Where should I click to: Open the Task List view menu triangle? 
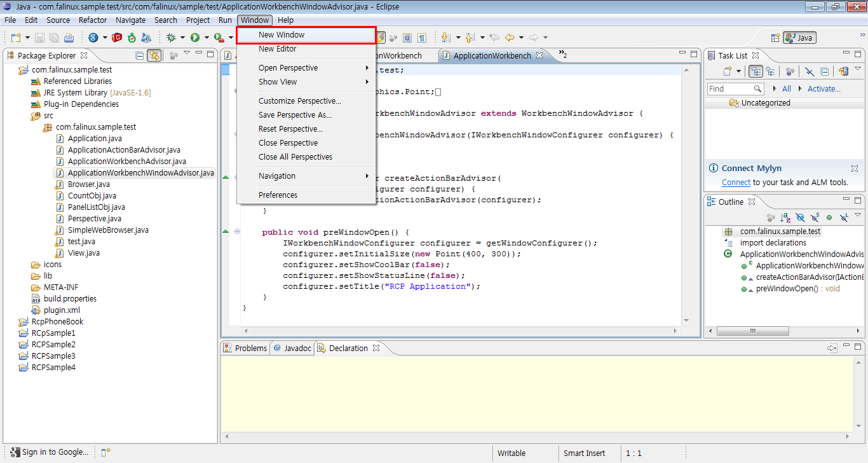pyautogui.click(x=858, y=69)
